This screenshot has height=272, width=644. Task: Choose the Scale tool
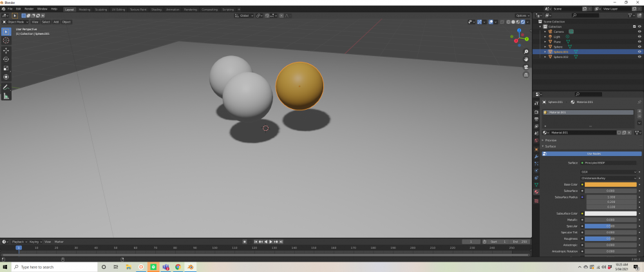tap(6, 68)
